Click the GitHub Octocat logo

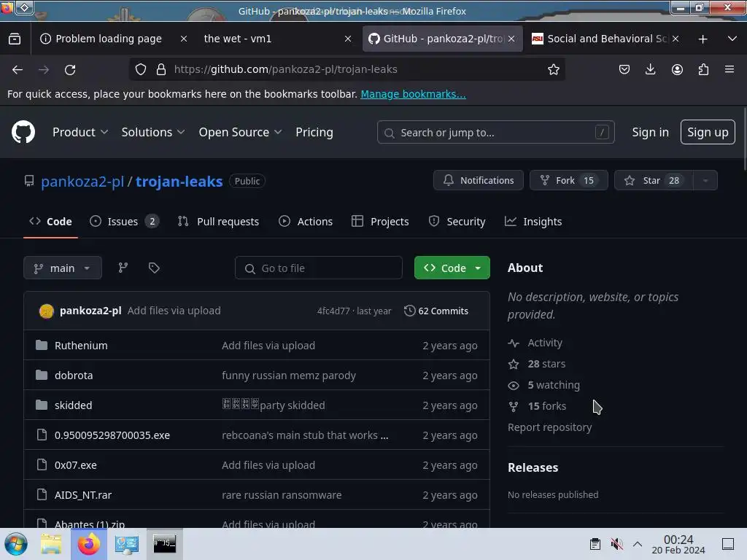pyautogui.click(x=23, y=132)
